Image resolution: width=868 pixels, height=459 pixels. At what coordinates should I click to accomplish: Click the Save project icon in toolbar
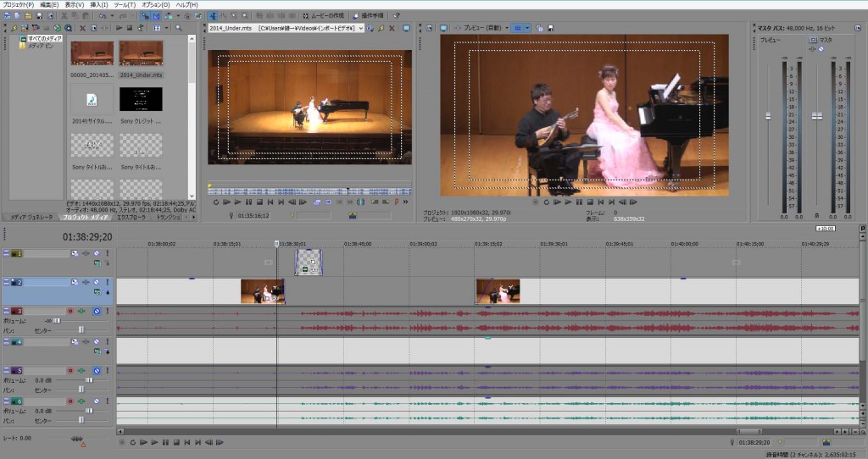39,16
